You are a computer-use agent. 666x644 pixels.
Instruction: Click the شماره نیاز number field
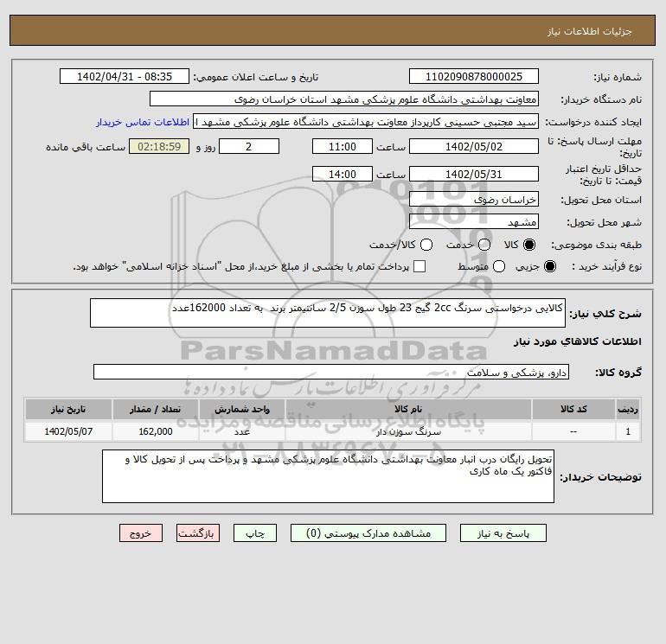(x=474, y=76)
